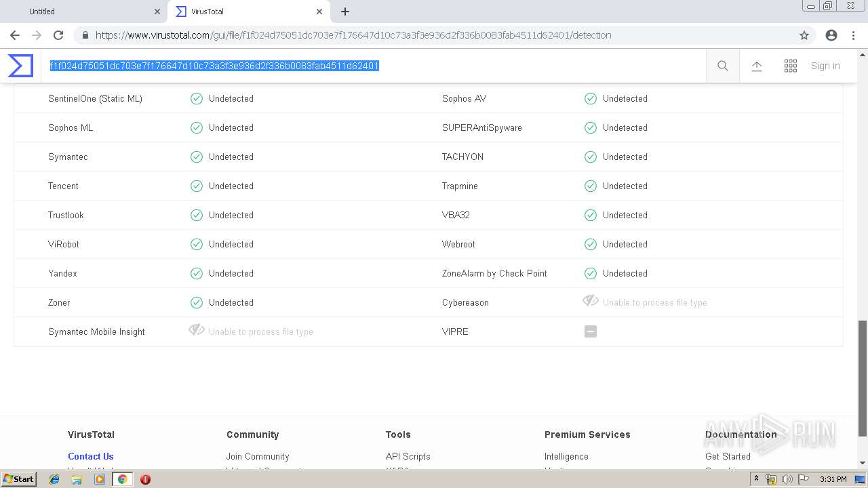Click the VirusTotal sigma logo
Image resolution: width=868 pixels, height=488 pixels.
point(20,66)
